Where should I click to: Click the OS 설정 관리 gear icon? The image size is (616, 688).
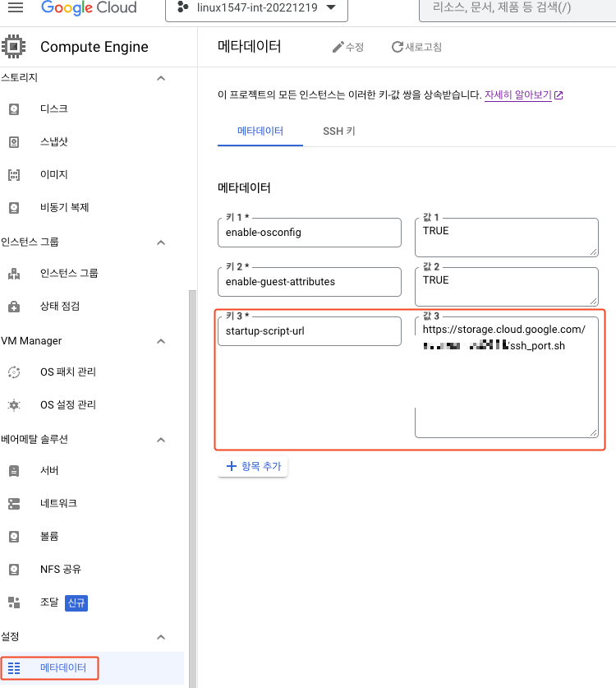point(14,405)
